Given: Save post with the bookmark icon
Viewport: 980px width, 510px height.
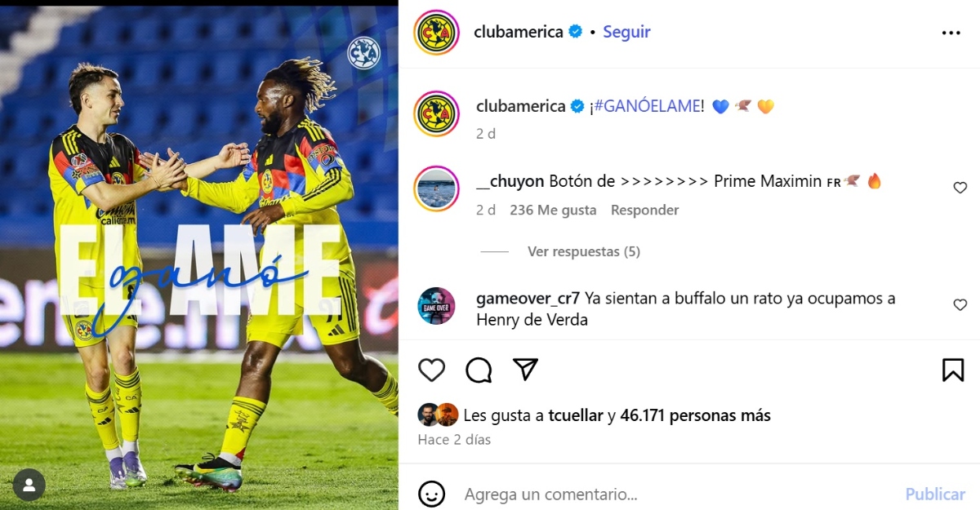Looking at the screenshot, I should 953,370.
